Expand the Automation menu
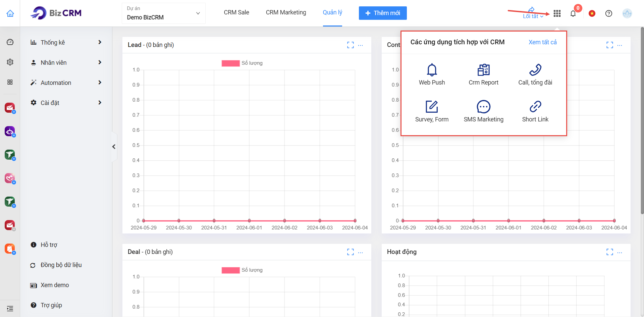 [x=66, y=83]
